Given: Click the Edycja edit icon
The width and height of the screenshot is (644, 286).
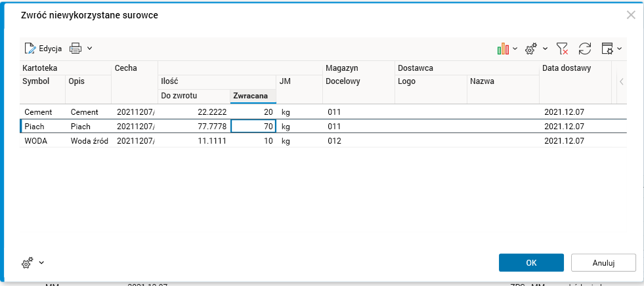Looking at the screenshot, I should click(30, 48).
